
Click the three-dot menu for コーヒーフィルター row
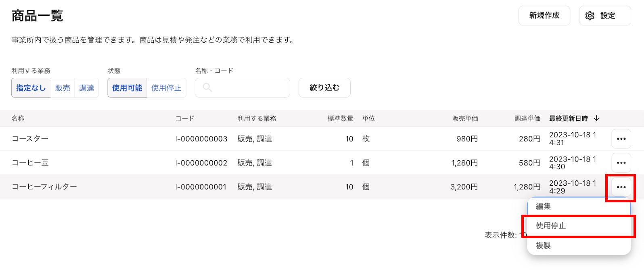621,187
